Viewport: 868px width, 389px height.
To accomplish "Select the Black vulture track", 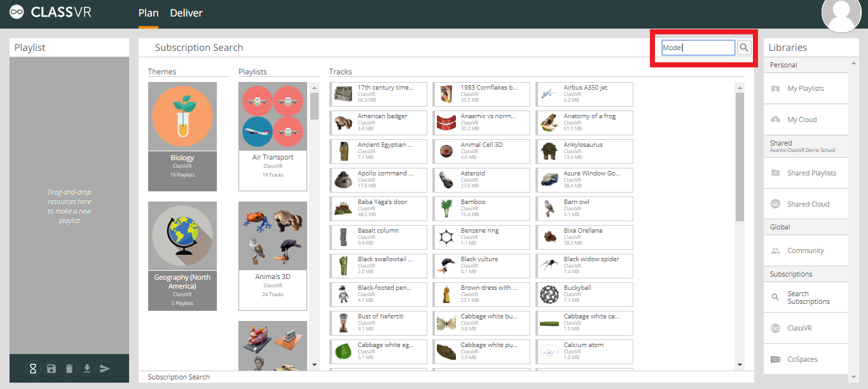I will pyautogui.click(x=481, y=266).
